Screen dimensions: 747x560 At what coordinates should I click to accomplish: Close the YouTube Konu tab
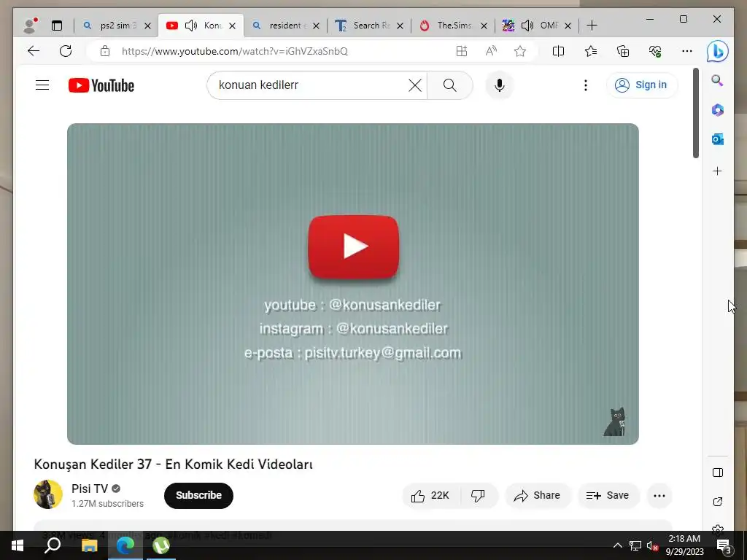(x=233, y=26)
